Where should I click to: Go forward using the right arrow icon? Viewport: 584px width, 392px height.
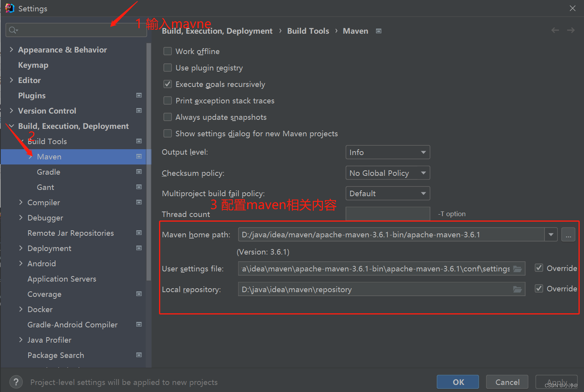tap(571, 30)
